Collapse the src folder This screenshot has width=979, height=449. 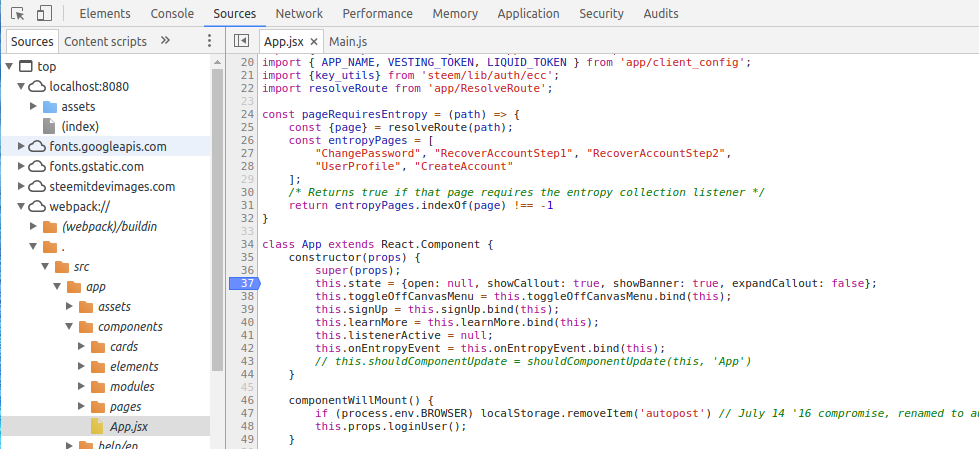(x=46, y=266)
